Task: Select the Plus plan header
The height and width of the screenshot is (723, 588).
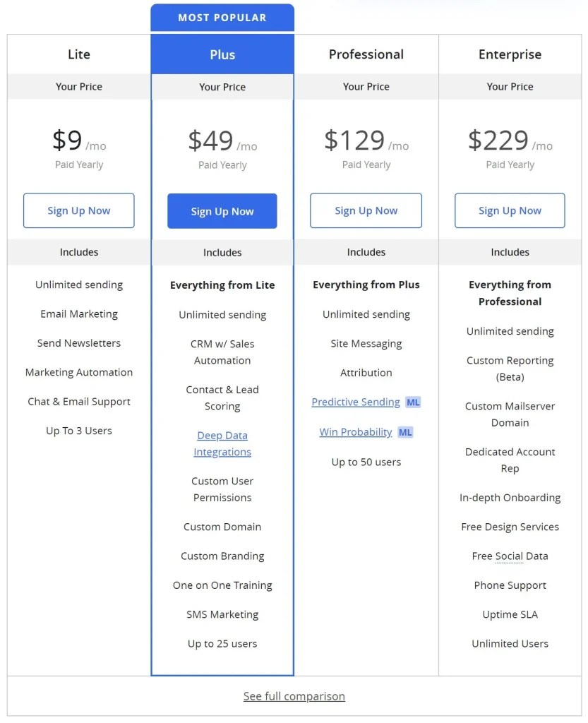Action: tap(222, 54)
